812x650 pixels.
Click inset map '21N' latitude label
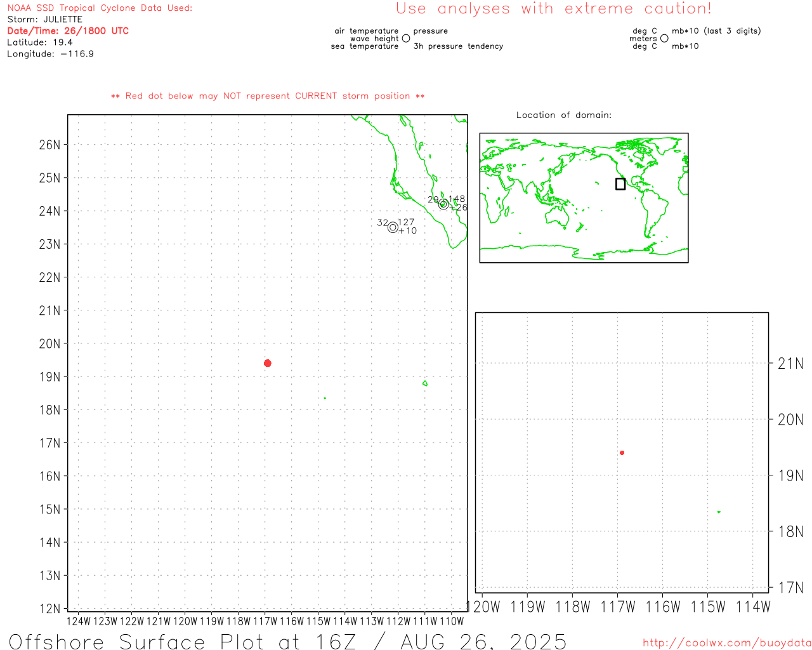pos(790,364)
